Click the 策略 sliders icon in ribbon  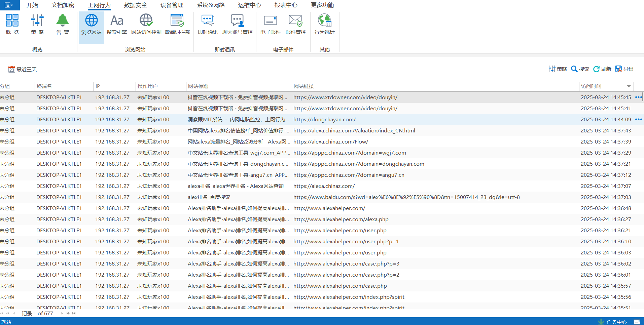coord(37,24)
